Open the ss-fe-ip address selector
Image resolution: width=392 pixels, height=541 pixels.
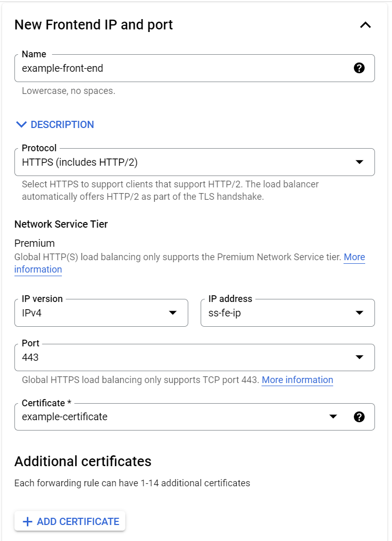click(279, 313)
